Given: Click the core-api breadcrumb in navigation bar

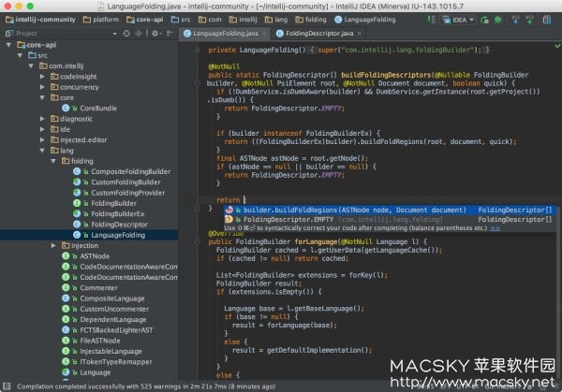Looking at the screenshot, I should pyautogui.click(x=145, y=20).
